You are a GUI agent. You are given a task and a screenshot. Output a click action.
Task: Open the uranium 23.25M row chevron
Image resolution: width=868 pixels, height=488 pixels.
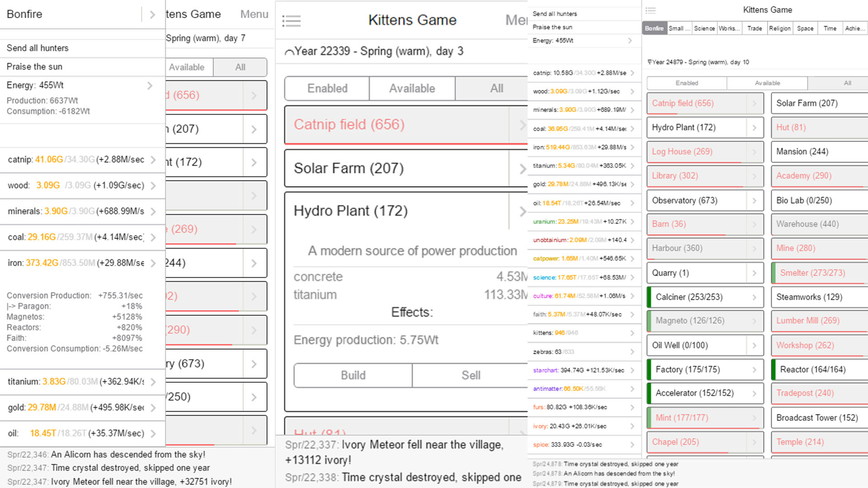tap(632, 222)
